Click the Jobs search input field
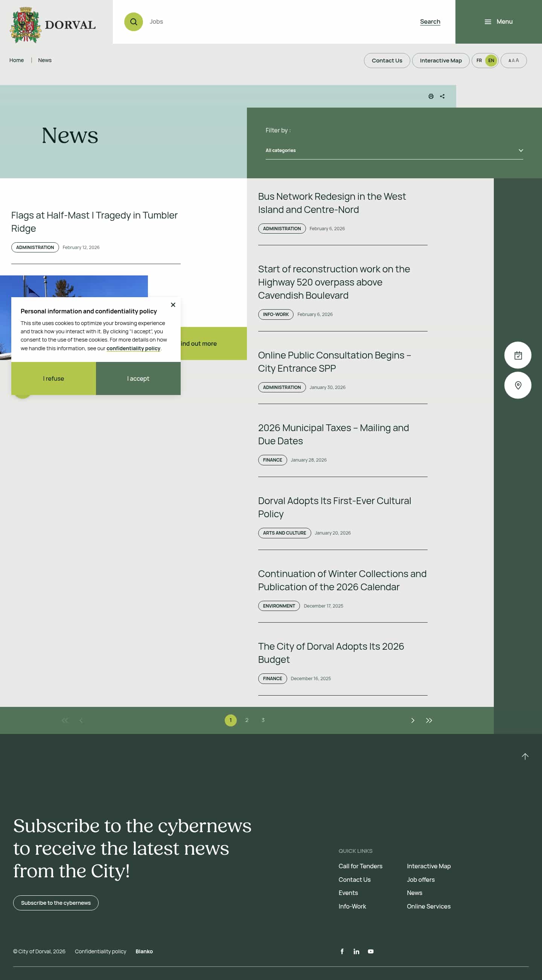The width and height of the screenshot is (542, 980). (x=282, y=22)
